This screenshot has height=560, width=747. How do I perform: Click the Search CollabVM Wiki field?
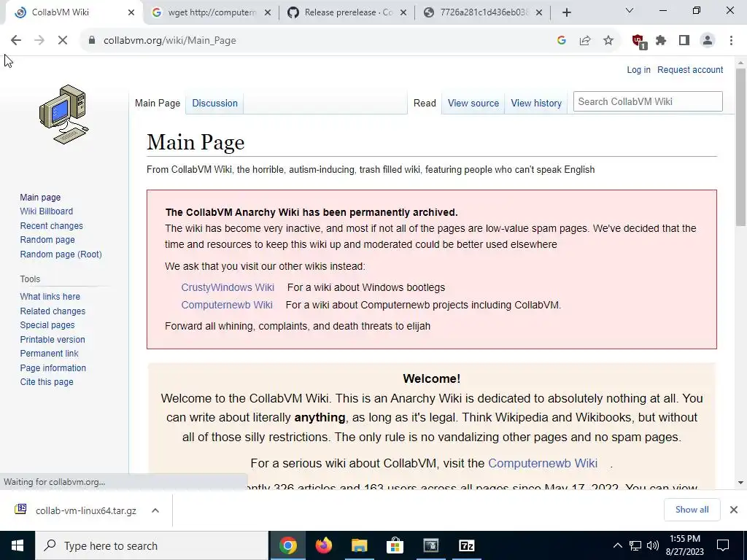(x=648, y=101)
